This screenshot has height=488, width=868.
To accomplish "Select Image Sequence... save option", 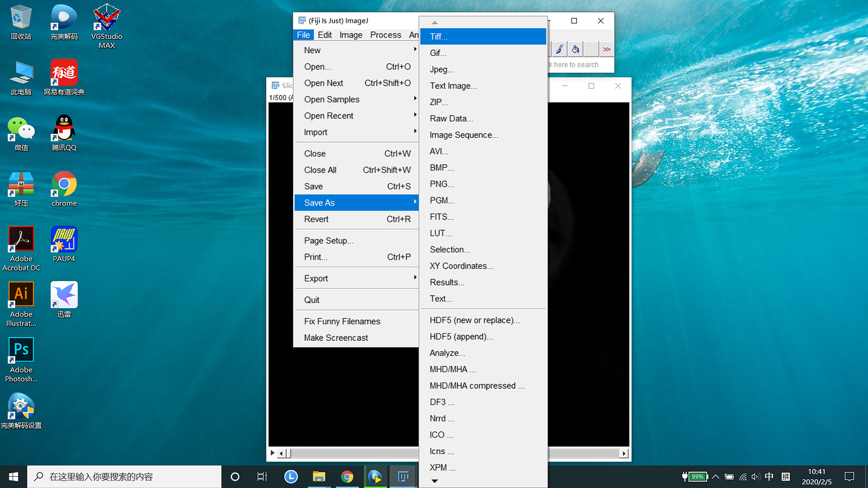I will coord(464,135).
